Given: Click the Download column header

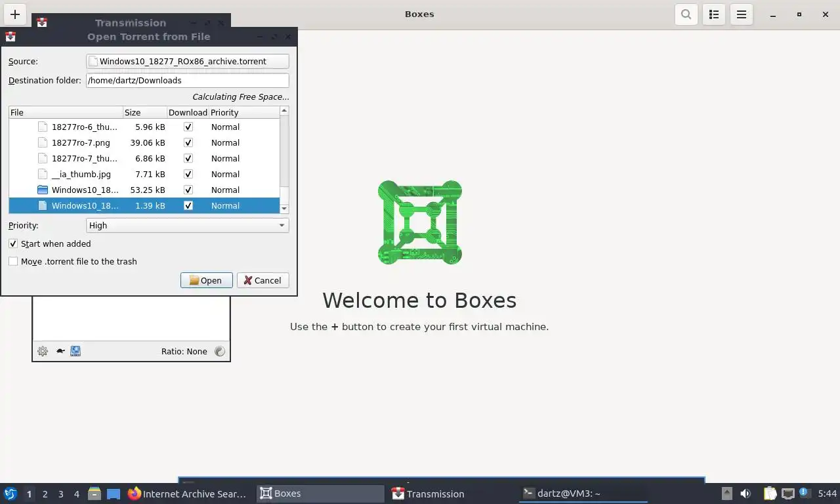Looking at the screenshot, I should [188, 112].
